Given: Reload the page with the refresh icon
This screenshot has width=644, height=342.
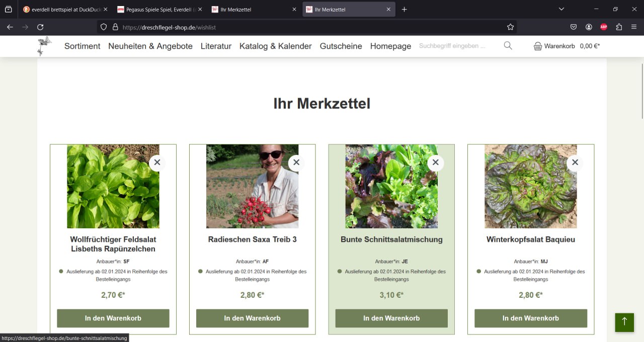Looking at the screenshot, I should [40, 27].
